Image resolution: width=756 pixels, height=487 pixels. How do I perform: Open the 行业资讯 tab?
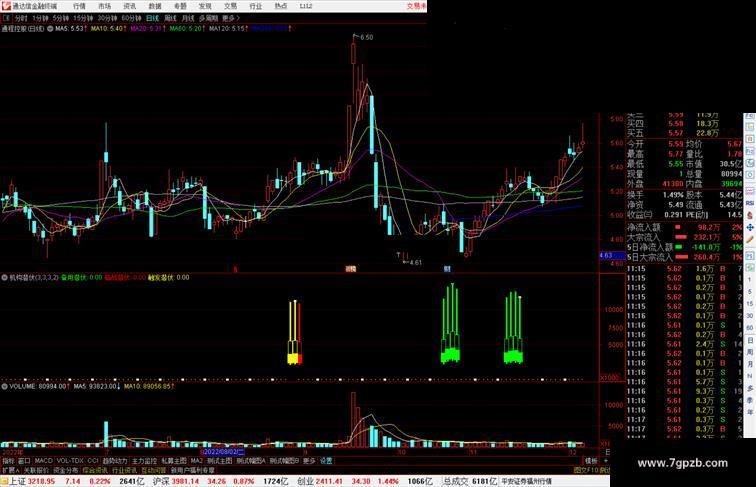pos(125,470)
